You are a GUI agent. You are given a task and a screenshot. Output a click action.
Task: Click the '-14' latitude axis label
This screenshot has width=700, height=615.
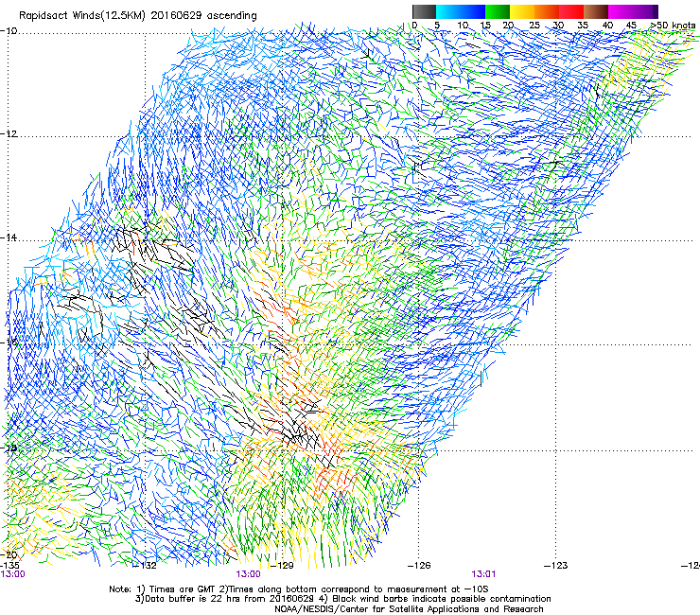coord(9,237)
